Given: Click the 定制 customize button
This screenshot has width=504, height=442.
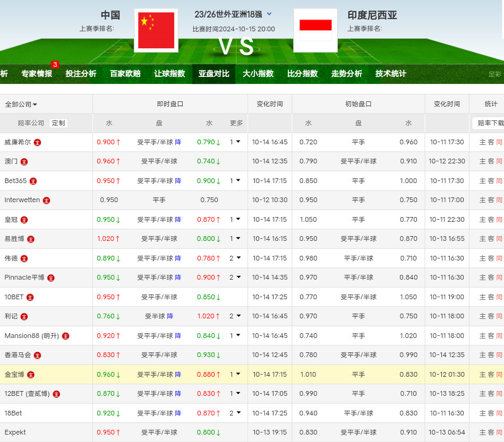Looking at the screenshot, I should [x=58, y=123].
